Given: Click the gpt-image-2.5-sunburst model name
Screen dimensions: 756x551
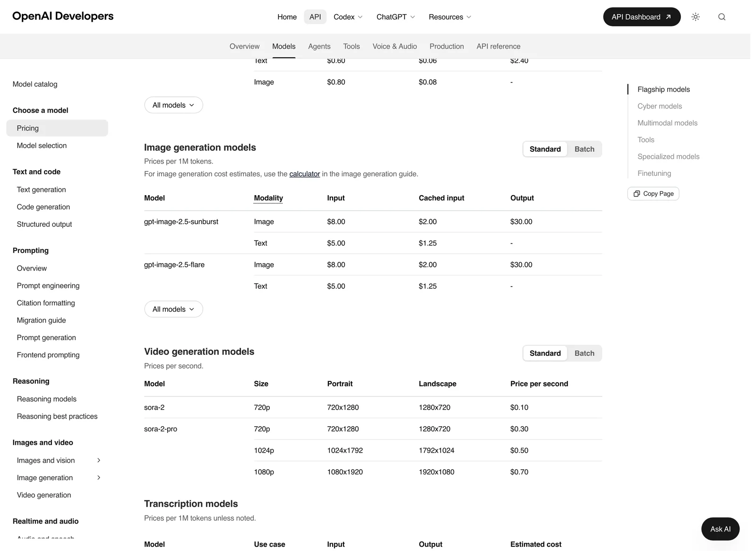Looking at the screenshot, I should pyautogui.click(x=181, y=222).
